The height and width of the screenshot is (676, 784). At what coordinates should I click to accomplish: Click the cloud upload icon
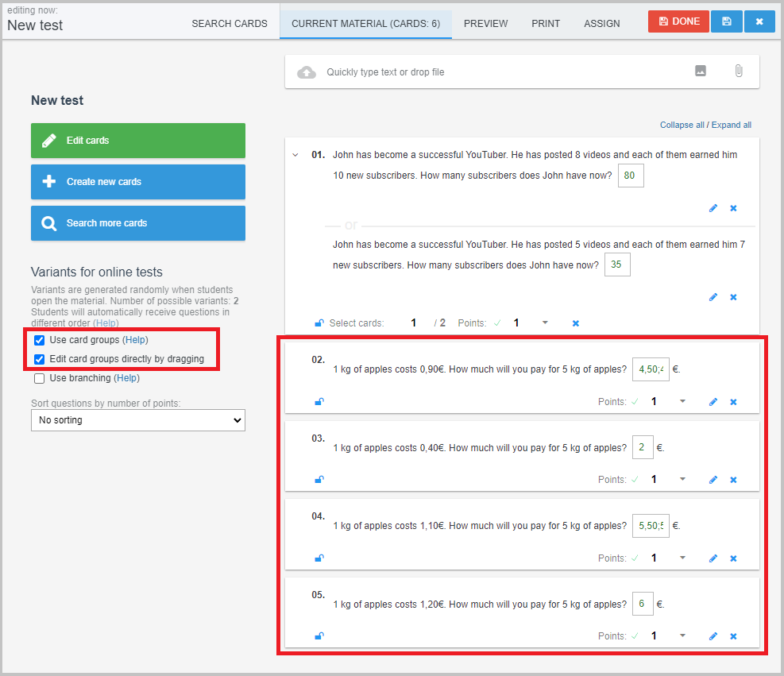(x=307, y=72)
